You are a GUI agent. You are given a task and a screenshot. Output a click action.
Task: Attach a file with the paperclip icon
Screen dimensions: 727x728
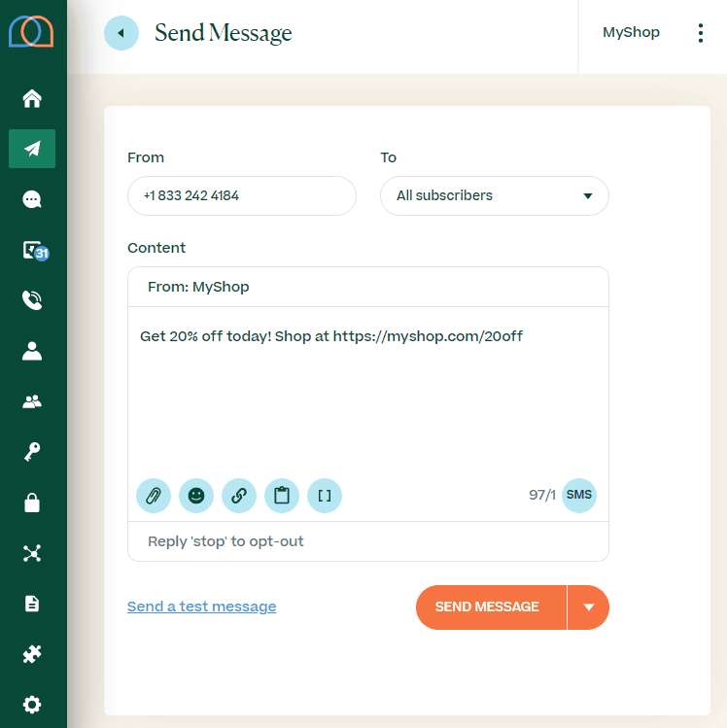[x=154, y=496]
